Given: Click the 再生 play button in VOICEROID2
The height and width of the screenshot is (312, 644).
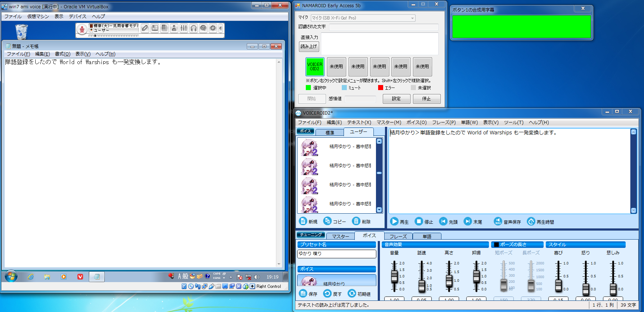Looking at the screenshot, I should (x=399, y=222).
